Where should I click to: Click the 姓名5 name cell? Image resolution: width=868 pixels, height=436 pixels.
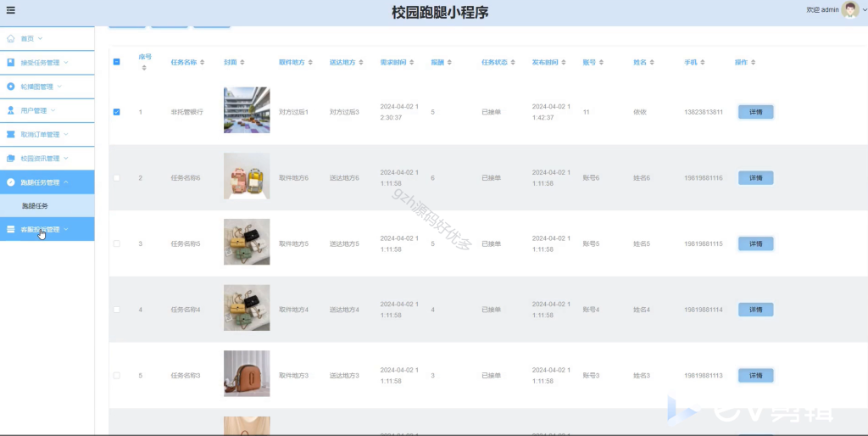pyautogui.click(x=642, y=243)
